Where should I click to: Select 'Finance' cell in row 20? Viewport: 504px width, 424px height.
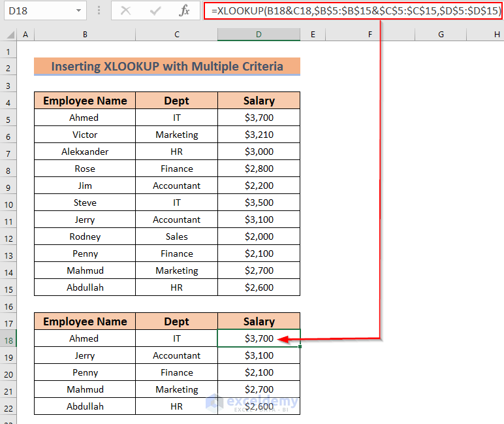(x=176, y=372)
